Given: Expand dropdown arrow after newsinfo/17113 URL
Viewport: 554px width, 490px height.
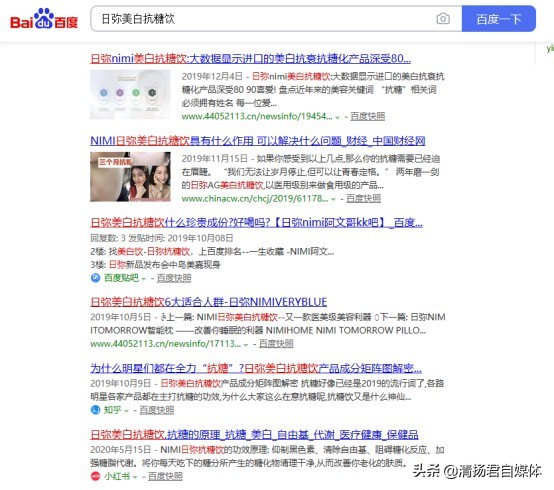Looking at the screenshot, I should pyautogui.click(x=246, y=344).
